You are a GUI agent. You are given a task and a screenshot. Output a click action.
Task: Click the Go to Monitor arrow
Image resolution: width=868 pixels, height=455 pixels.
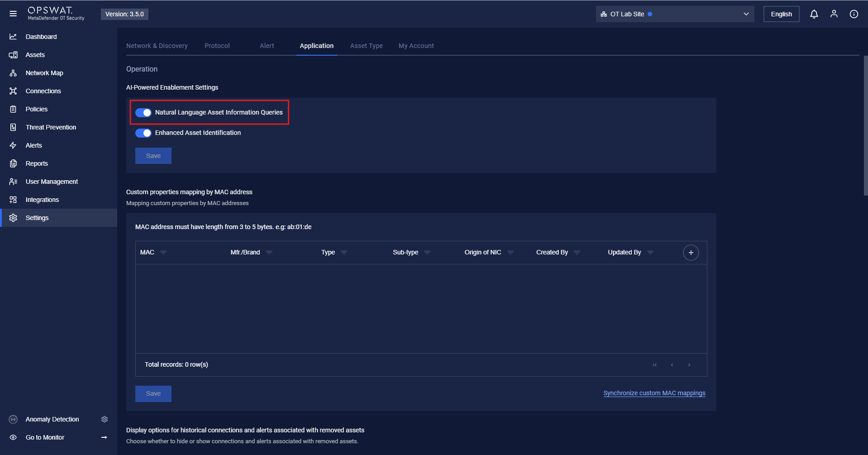pos(104,437)
